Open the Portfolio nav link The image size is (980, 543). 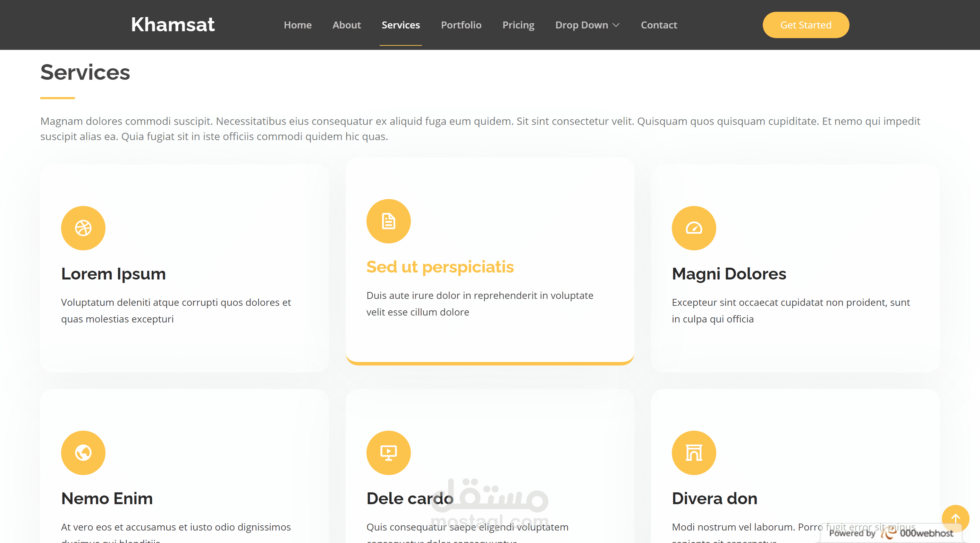coord(461,25)
